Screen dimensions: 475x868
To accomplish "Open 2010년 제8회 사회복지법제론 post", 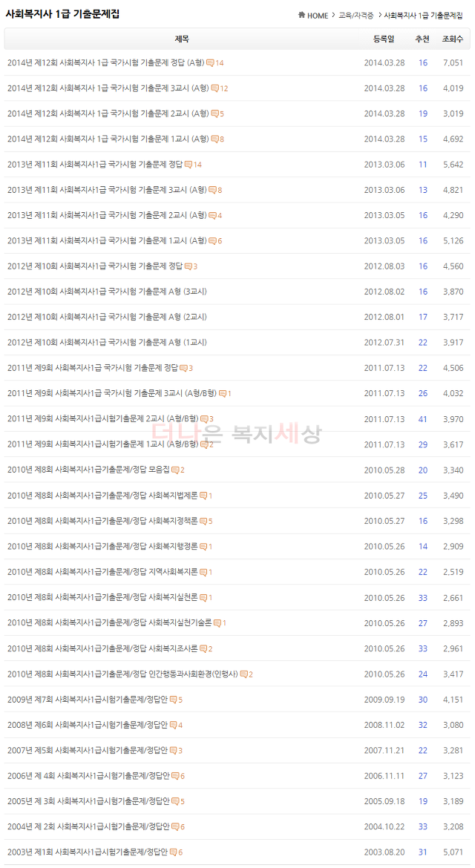I will [102, 496].
